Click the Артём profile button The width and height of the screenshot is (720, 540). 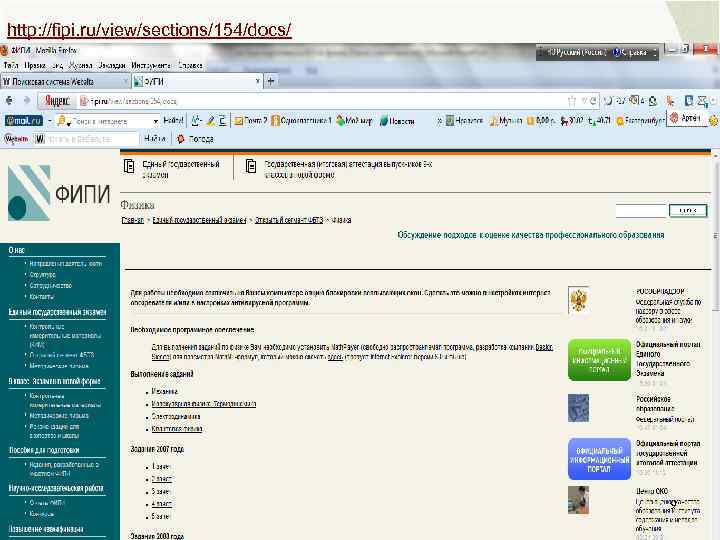point(684,118)
